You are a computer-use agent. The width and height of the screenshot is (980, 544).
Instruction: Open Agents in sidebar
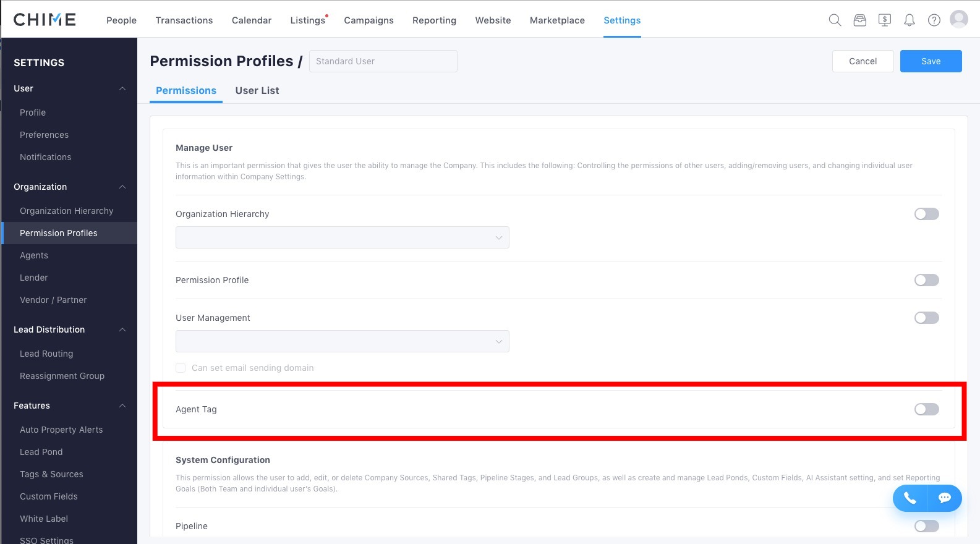[x=33, y=255]
